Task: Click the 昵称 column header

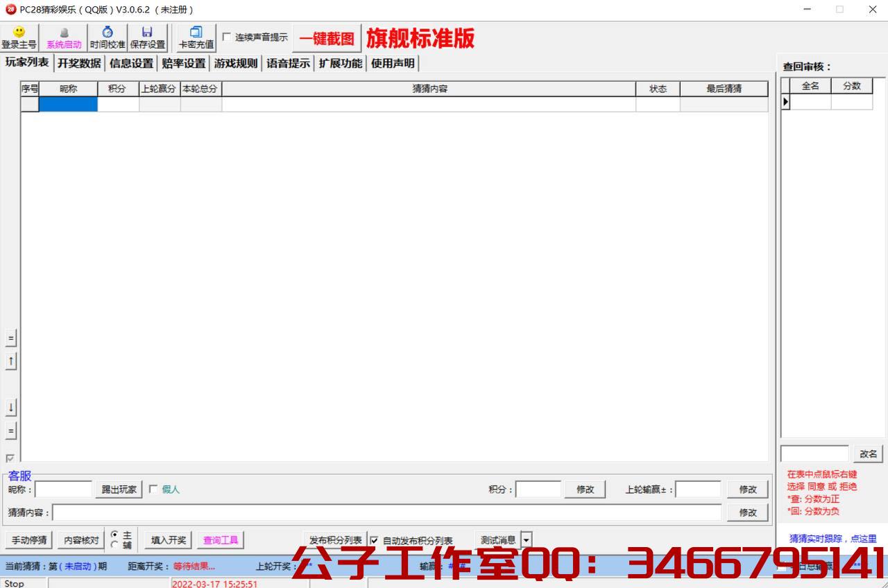Action: click(x=68, y=89)
